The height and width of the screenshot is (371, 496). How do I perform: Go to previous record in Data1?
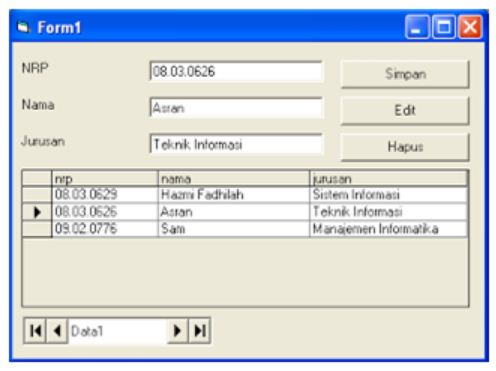coord(57,331)
